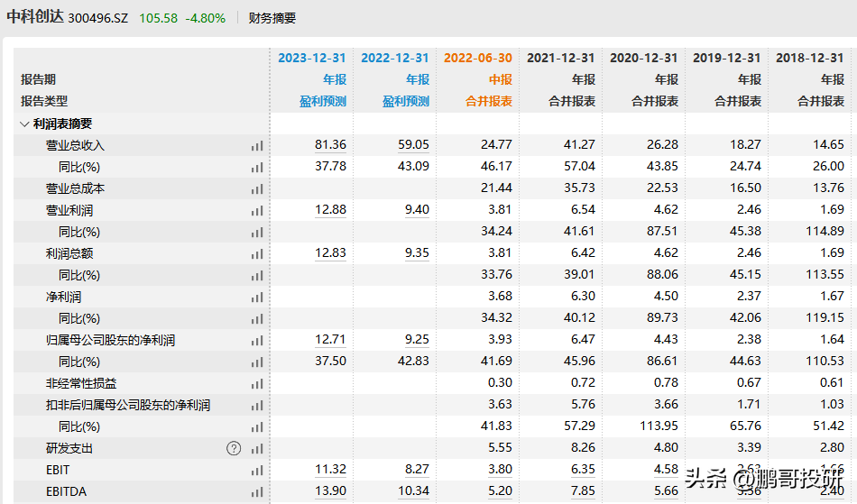Click the 2021 revenue value 41.27
The image size is (857, 504).
(579, 144)
